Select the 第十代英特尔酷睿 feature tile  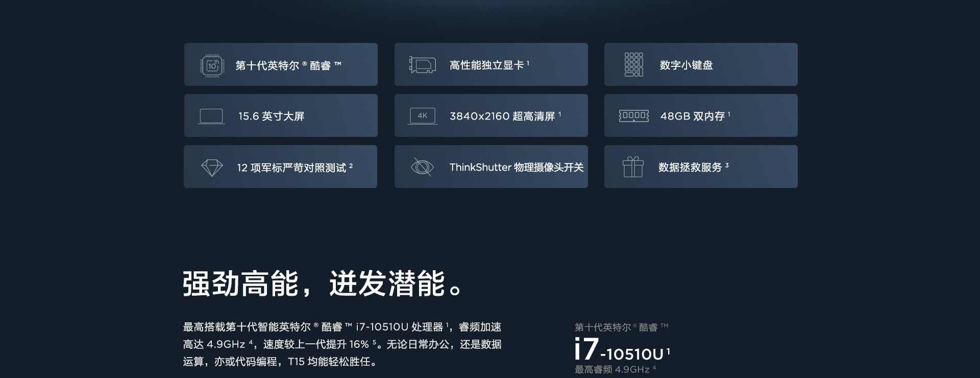[281, 64]
